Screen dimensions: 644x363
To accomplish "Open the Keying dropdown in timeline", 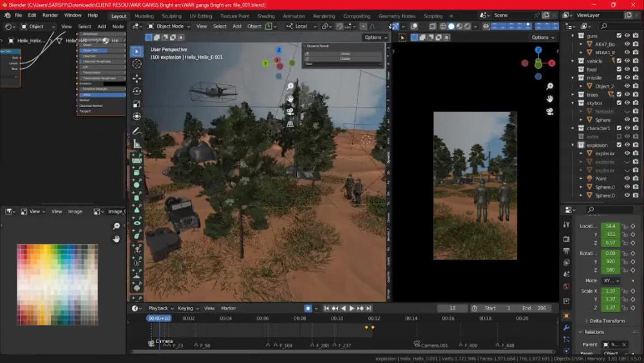I will tap(187, 308).
